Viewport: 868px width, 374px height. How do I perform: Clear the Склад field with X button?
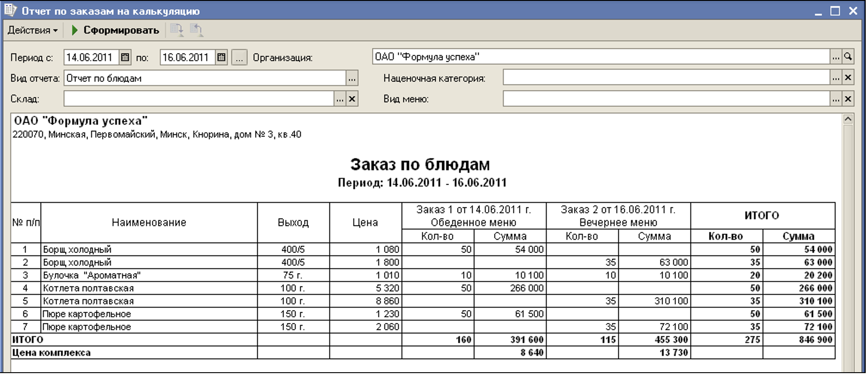(x=352, y=99)
